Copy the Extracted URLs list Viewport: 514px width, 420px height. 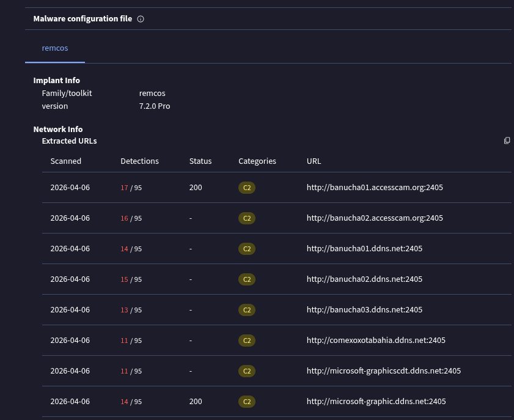coord(507,141)
